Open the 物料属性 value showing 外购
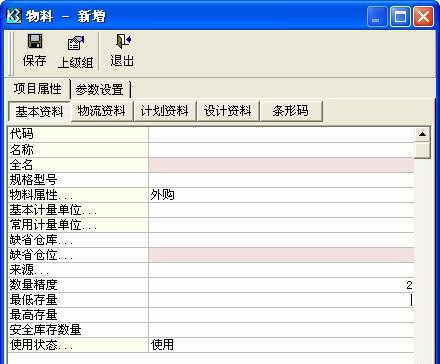This screenshot has height=364, width=440. click(x=281, y=195)
